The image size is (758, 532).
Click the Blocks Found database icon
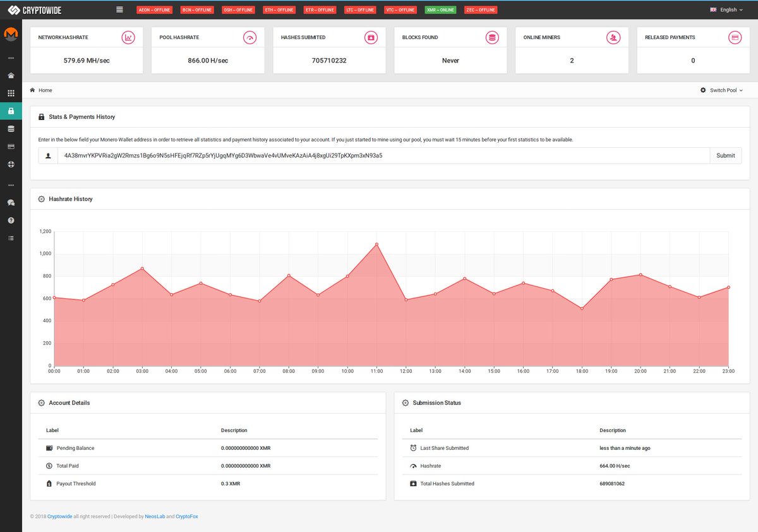[x=492, y=38]
